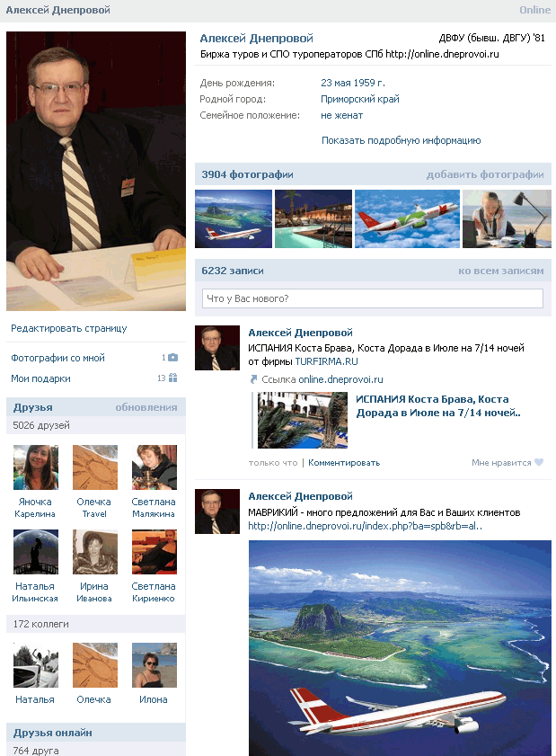
Task: Click Комментировать under the Spain post
Action: pyautogui.click(x=344, y=463)
